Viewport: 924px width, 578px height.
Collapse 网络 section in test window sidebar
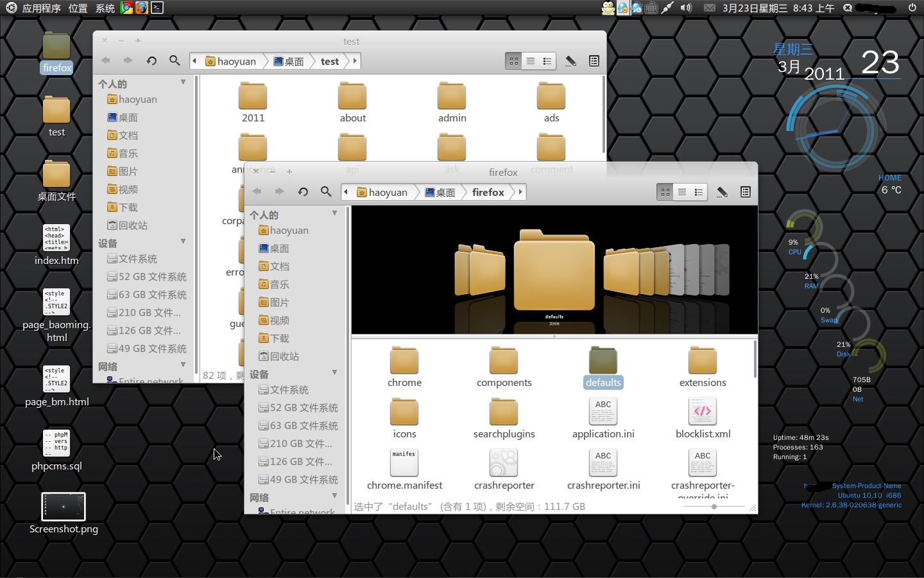pos(183,365)
